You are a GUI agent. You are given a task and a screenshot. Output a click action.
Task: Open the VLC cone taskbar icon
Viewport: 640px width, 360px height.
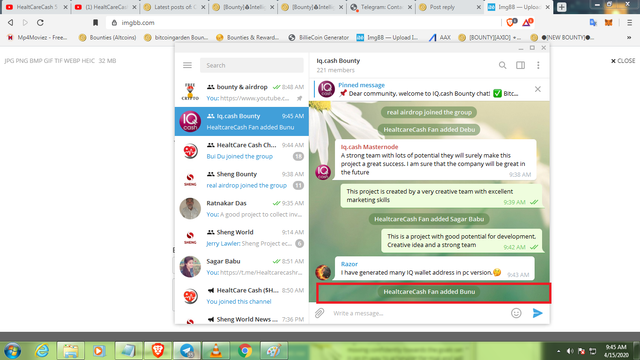(x=216, y=351)
